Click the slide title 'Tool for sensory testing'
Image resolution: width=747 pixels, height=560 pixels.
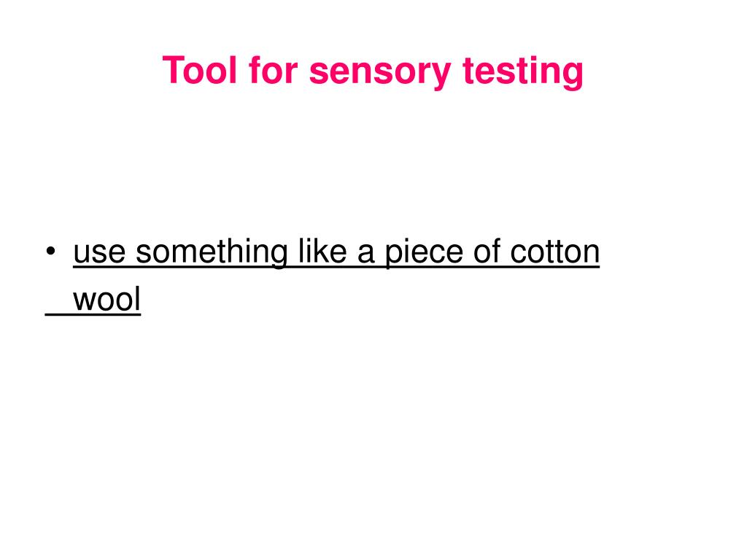(373, 71)
